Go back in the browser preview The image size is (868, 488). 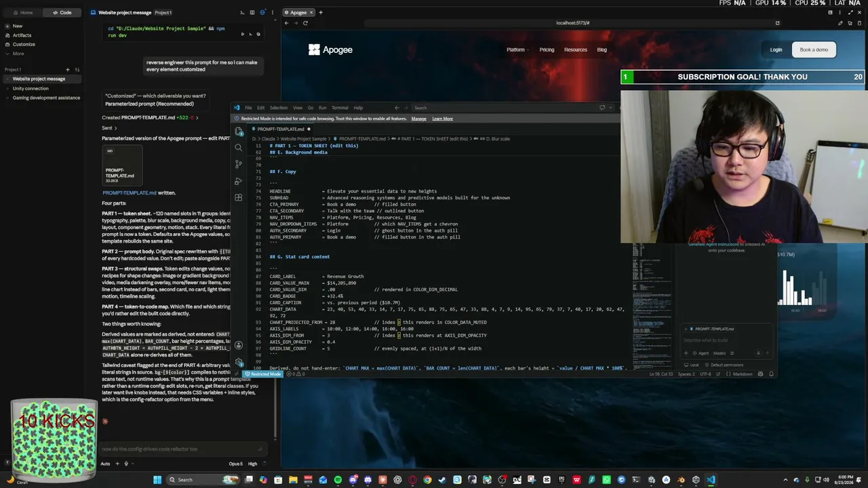(286, 23)
